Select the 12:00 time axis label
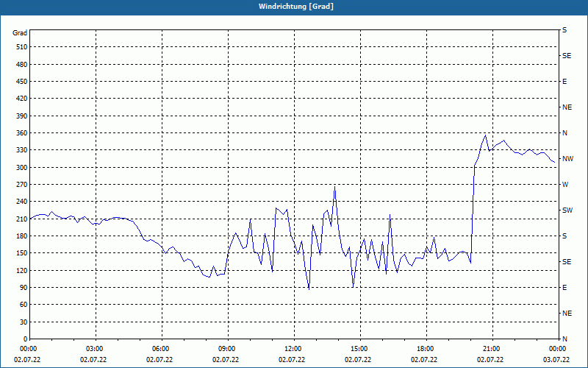This screenshot has height=368, width=588. (x=293, y=349)
